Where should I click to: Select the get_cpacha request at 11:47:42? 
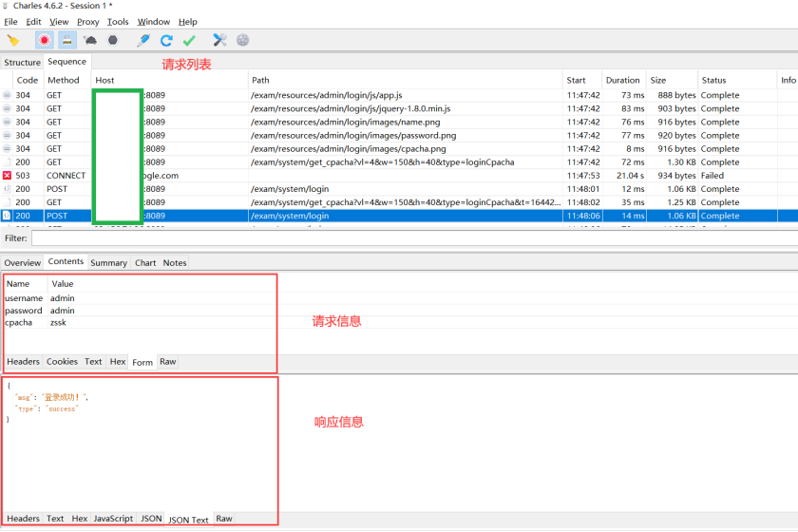point(399,161)
